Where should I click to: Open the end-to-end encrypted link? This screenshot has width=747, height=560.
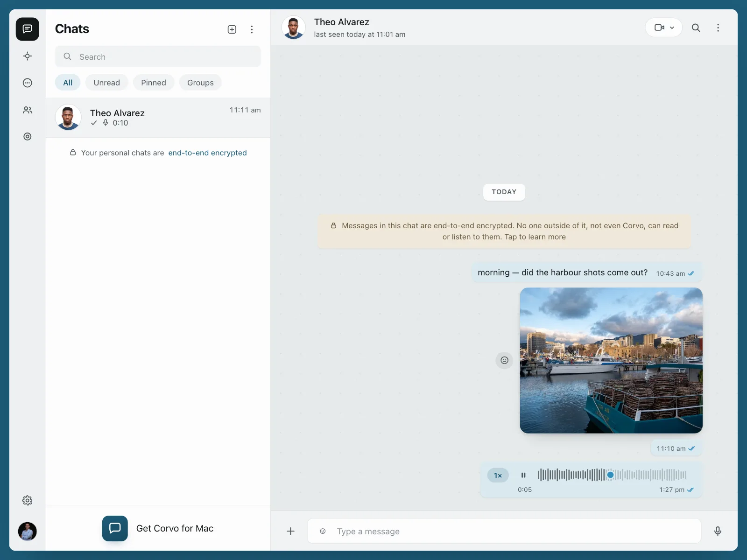207,153
